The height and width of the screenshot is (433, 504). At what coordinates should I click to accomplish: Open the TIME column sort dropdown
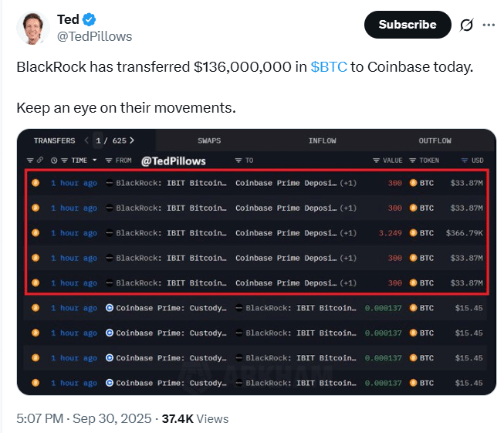point(95,161)
